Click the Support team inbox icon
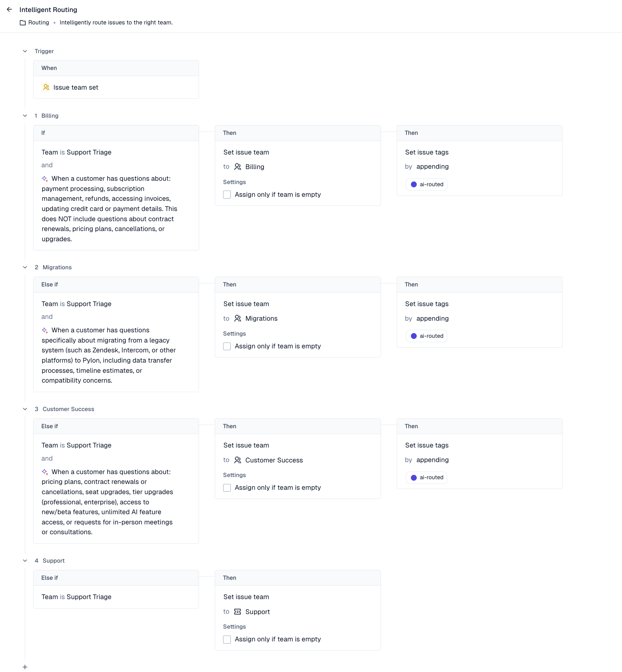Image resolution: width=622 pixels, height=672 pixels. [238, 612]
